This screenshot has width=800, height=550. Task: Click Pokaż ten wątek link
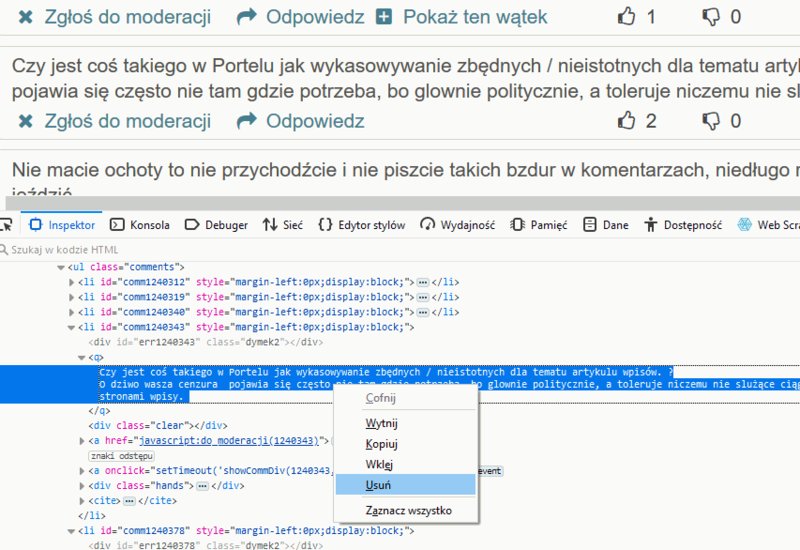click(x=462, y=17)
